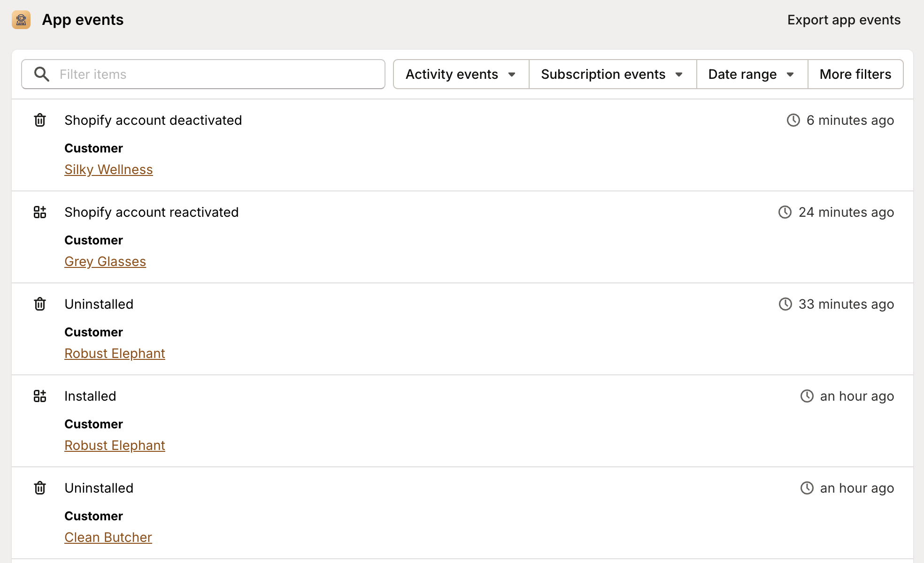Open Robust Elephant link under Installed event
This screenshot has height=563, width=924.
tap(115, 445)
